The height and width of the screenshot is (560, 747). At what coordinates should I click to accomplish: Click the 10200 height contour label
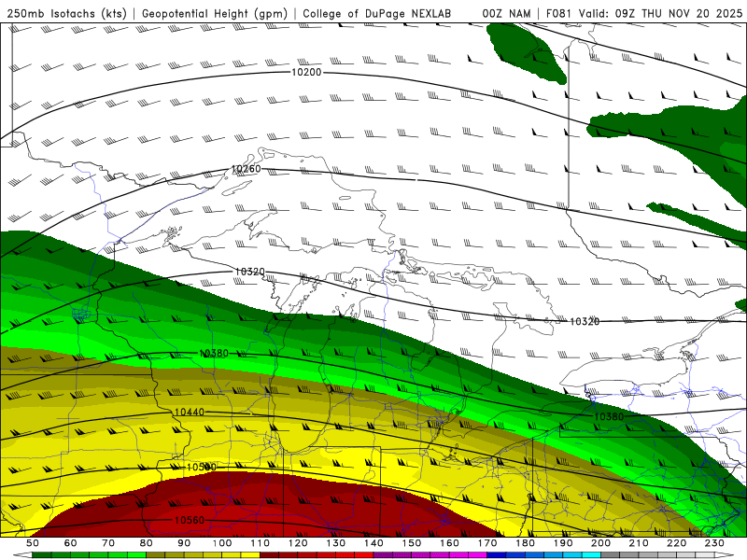[306, 73]
